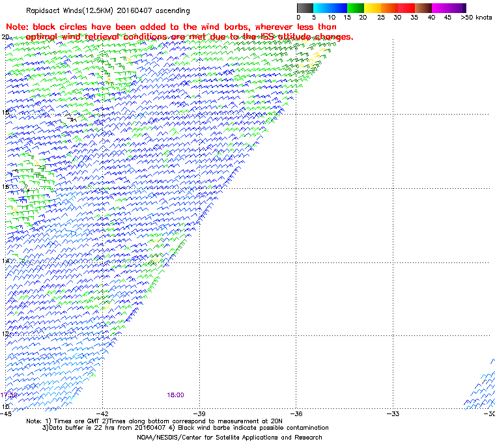Click the footer 'NOAA/NESDIS/Center for Satellite Applications and Research'
The image size is (495, 448).
pos(229,438)
